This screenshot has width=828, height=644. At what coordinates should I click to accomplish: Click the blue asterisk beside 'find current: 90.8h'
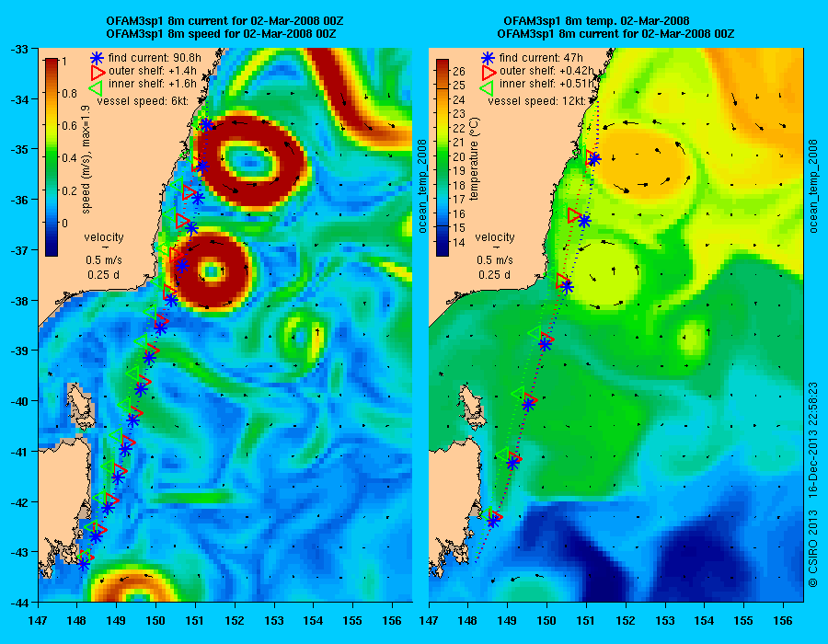click(x=96, y=58)
